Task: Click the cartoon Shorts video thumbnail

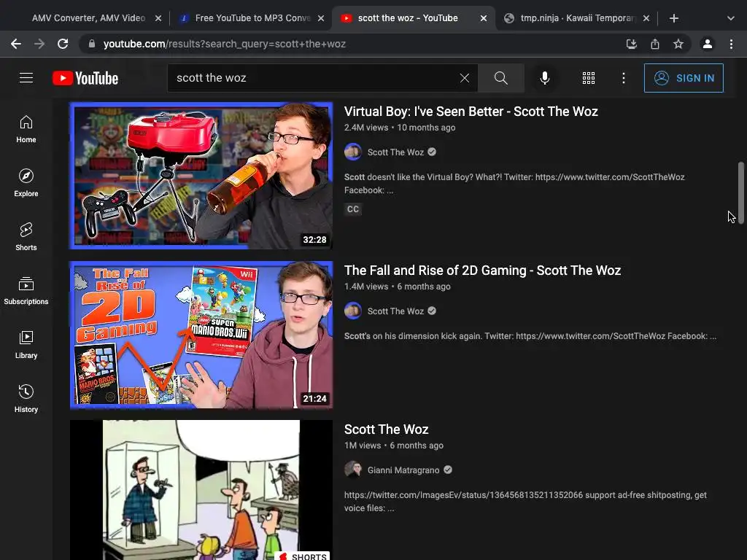Action: pyautogui.click(x=201, y=490)
